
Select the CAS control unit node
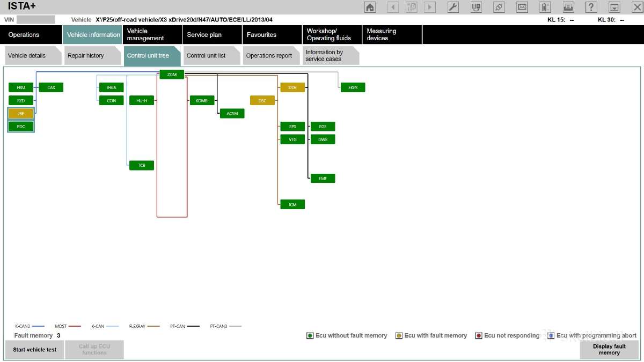click(x=51, y=87)
